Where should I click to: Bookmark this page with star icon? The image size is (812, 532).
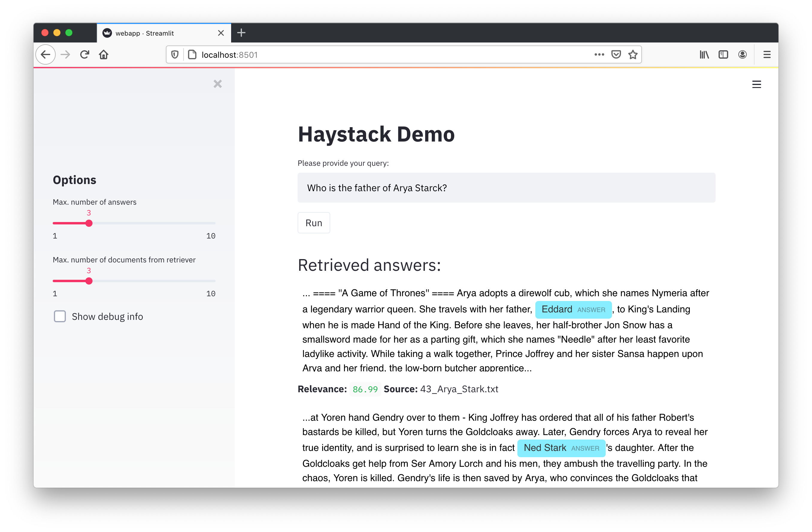tap(633, 54)
